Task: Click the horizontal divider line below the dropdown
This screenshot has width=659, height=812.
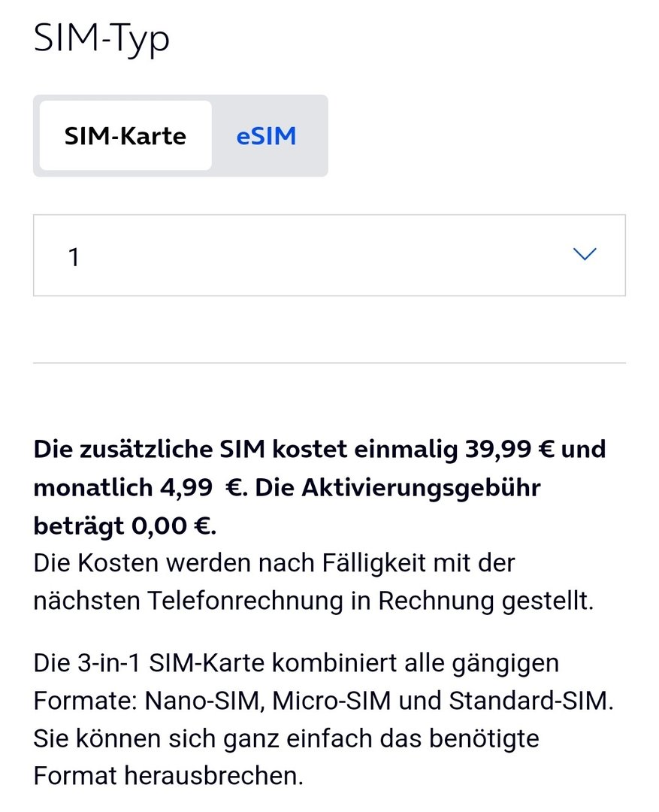Action: pyautogui.click(x=328, y=363)
